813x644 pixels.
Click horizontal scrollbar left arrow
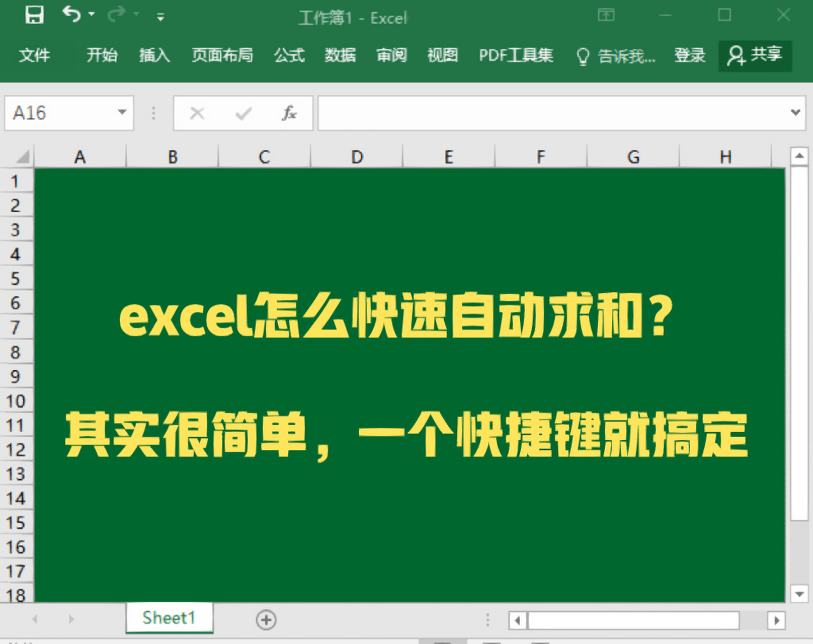pos(518,620)
